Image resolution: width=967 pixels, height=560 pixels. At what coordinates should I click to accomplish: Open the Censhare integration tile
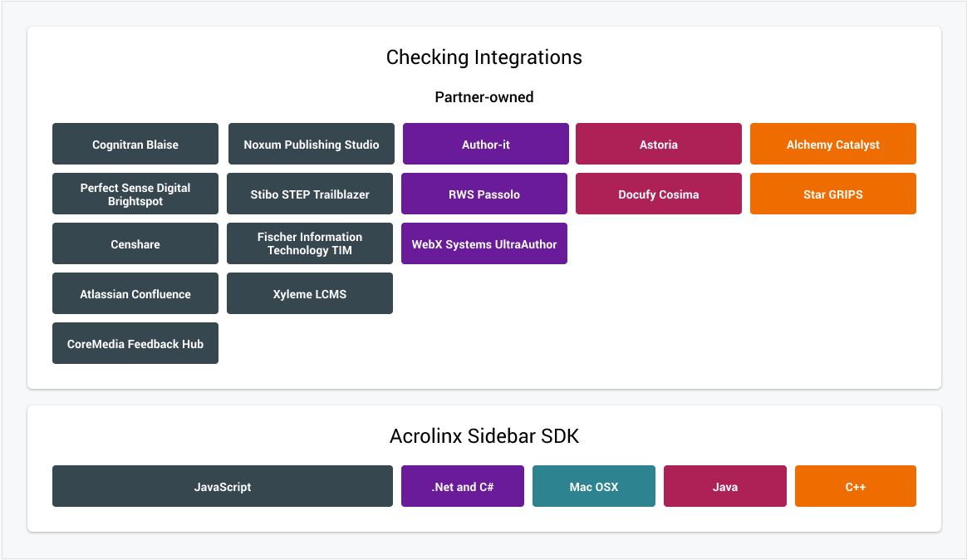coord(135,243)
